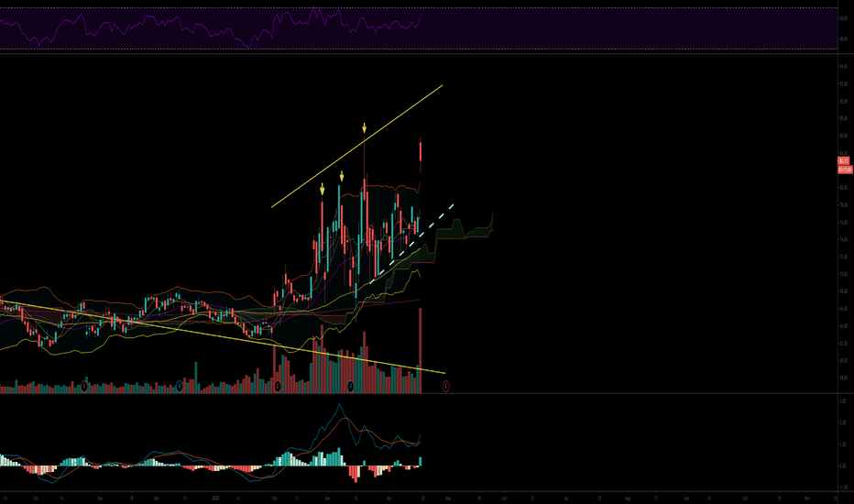The width and height of the screenshot is (854, 504).
Task: Open the blue dividend marker in December
Action: pos(180,387)
